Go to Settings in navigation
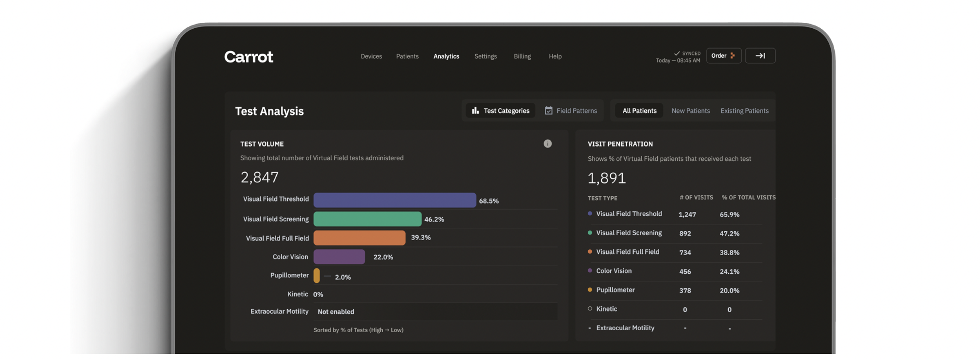Screen dimensions: 980x359 486,56
